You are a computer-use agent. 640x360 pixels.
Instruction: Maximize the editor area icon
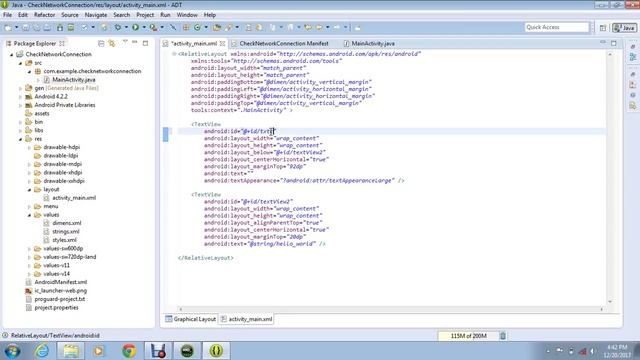(x=614, y=43)
